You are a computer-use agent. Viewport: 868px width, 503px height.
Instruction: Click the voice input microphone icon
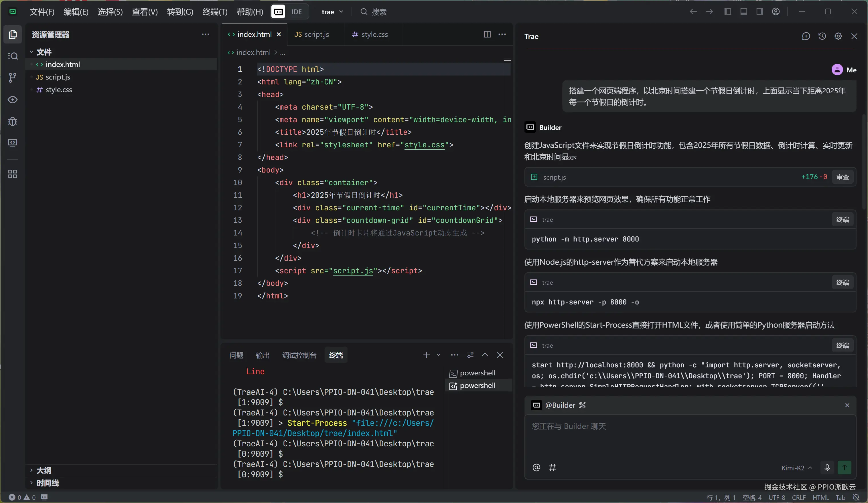tap(827, 467)
